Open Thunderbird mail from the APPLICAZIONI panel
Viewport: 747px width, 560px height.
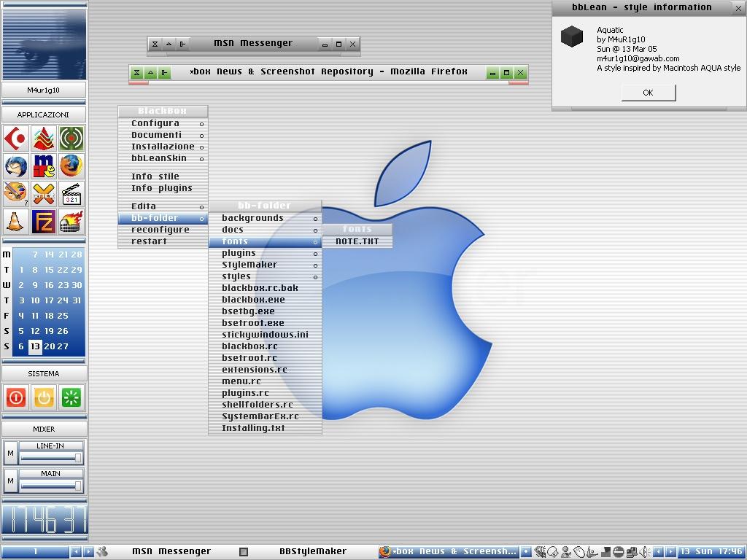(x=16, y=166)
